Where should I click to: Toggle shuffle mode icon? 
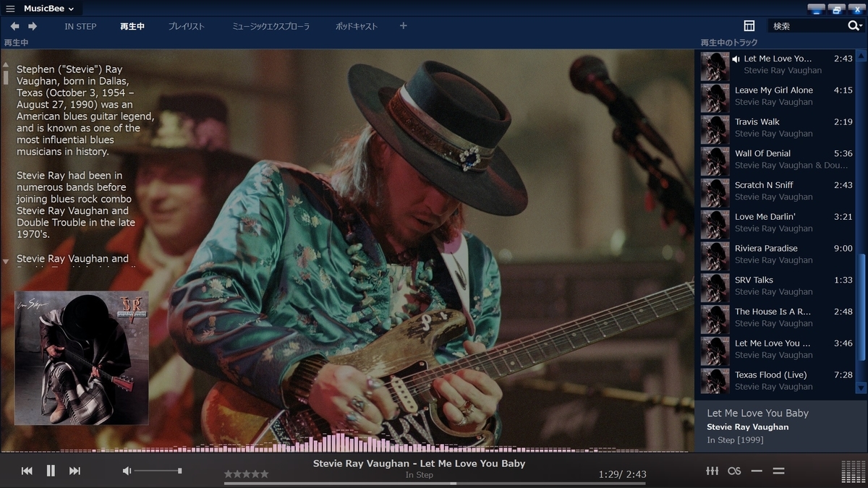pyautogui.click(x=779, y=471)
